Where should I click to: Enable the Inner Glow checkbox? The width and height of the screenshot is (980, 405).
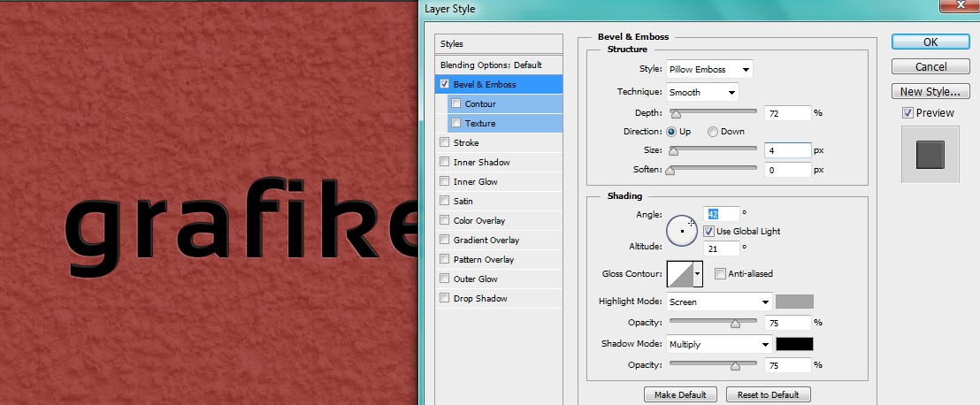click(444, 181)
